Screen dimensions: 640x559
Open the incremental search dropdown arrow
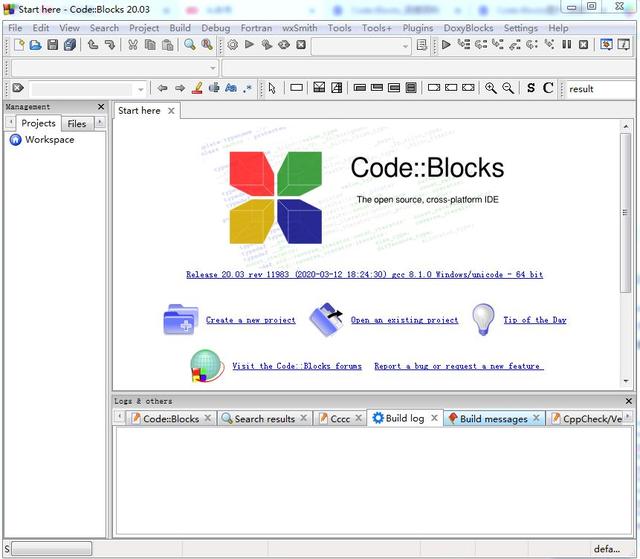[140, 89]
